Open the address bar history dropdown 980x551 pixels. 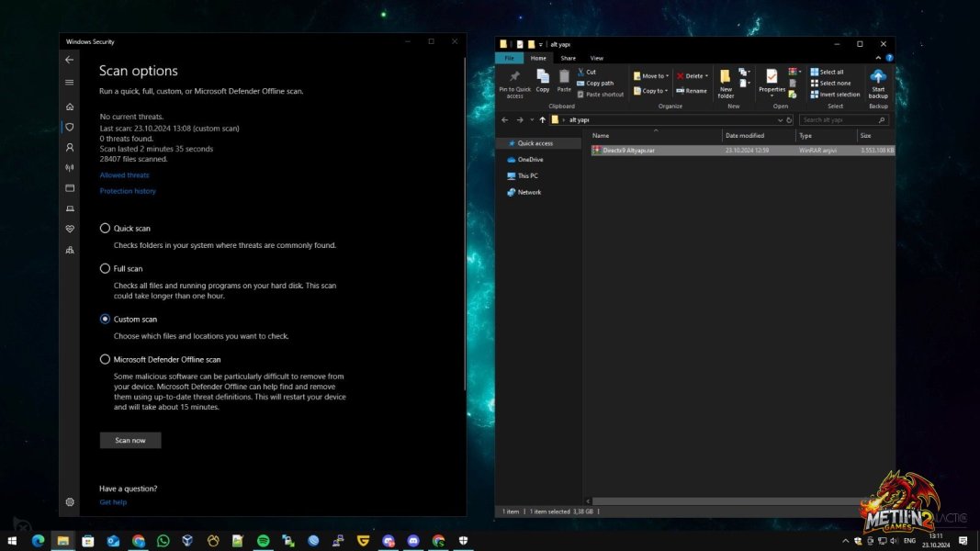[x=780, y=120]
